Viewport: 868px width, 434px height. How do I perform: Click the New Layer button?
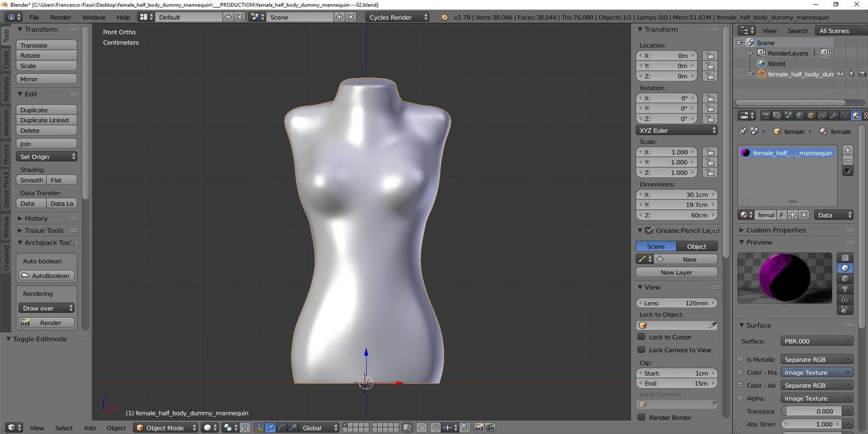tap(676, 273)
